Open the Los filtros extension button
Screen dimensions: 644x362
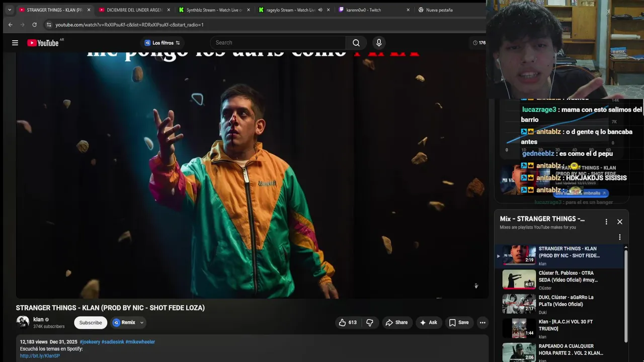tap(162, 43)
